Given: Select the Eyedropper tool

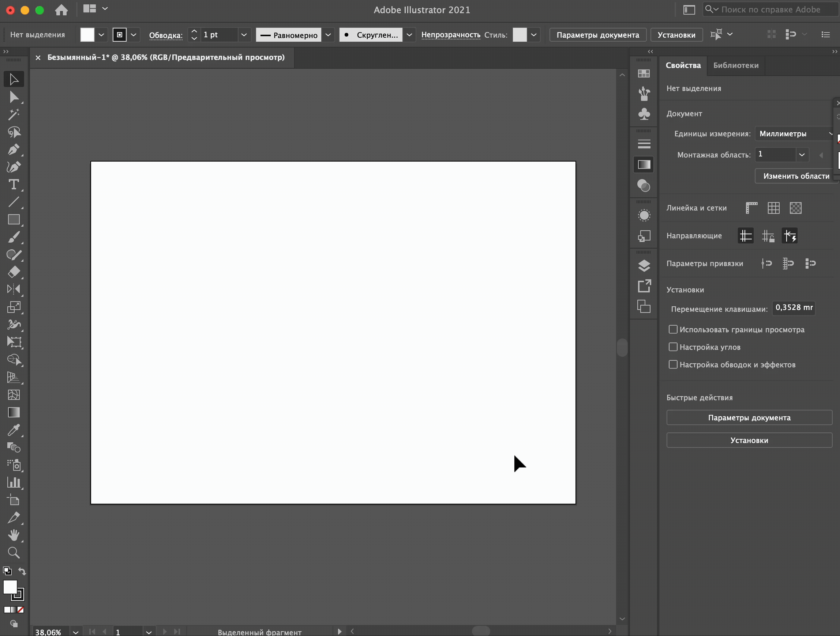Looking at the screenshot, I should pyautogui.click(x=14, y=430).
